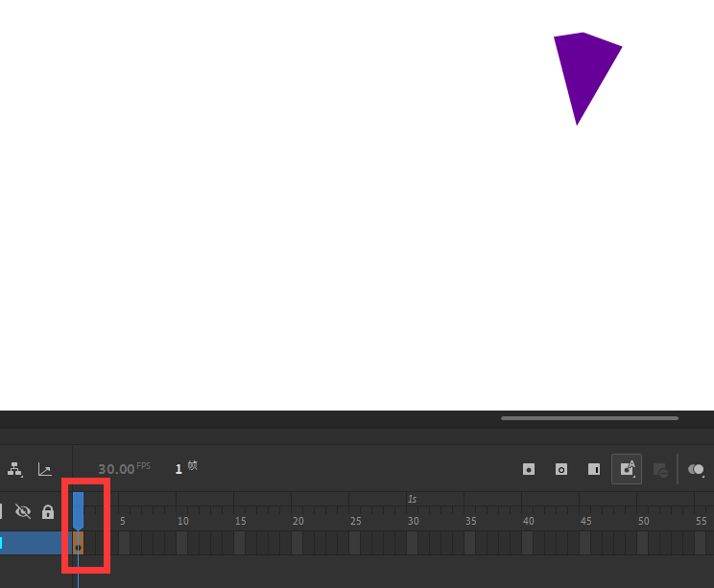Click the Insert Blank Keyframe icon

click(561, 469)
